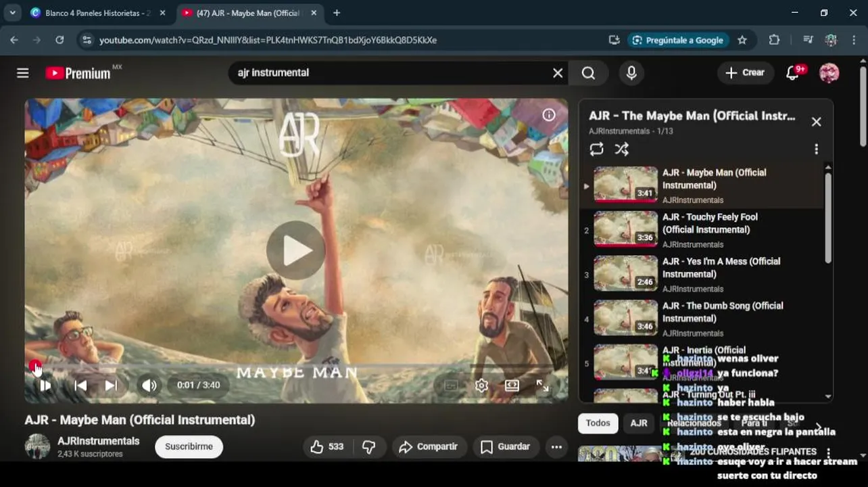Enter fullscreen mode

(x=542, y=386)
